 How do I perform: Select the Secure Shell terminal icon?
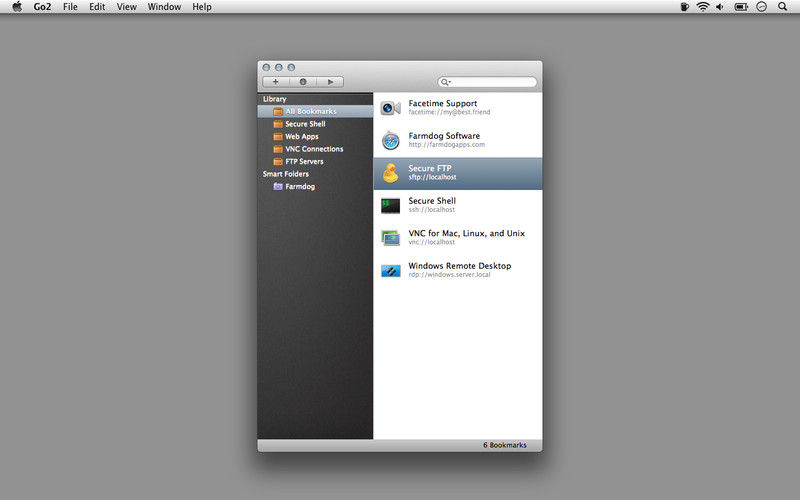click(391, 206)
